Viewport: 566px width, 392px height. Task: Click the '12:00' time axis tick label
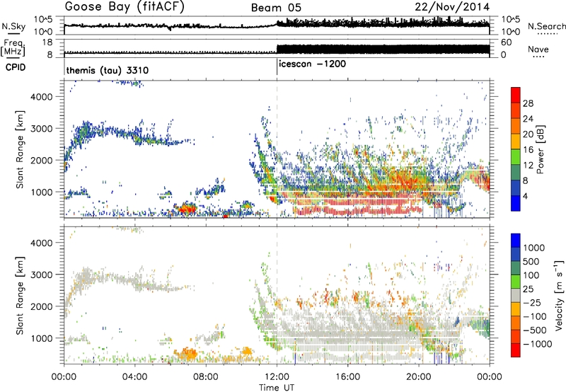point(277,377)
